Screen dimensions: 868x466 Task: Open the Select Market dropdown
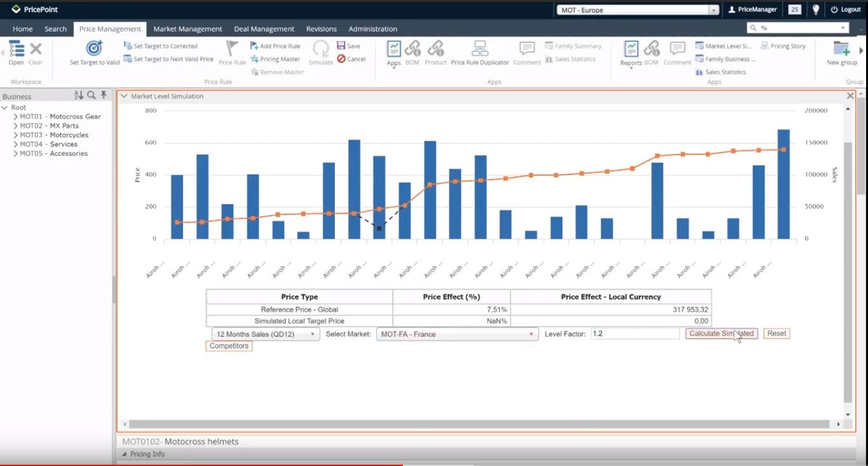point(531,333)
